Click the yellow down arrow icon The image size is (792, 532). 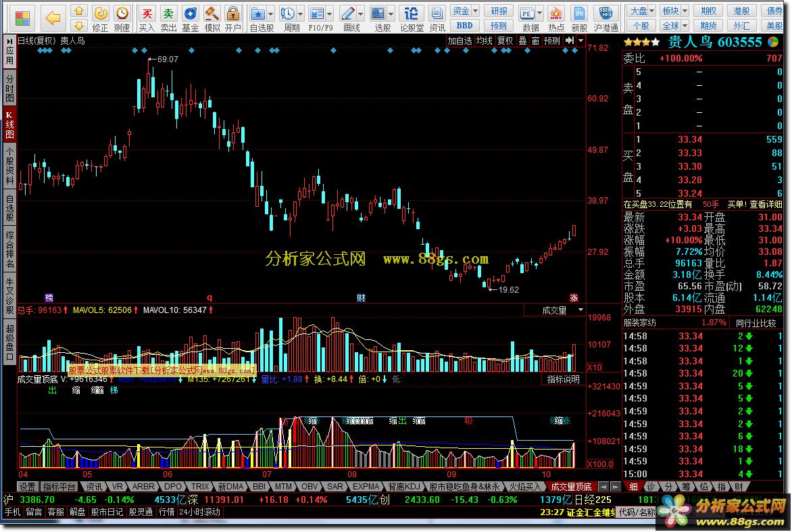[79, 25]
